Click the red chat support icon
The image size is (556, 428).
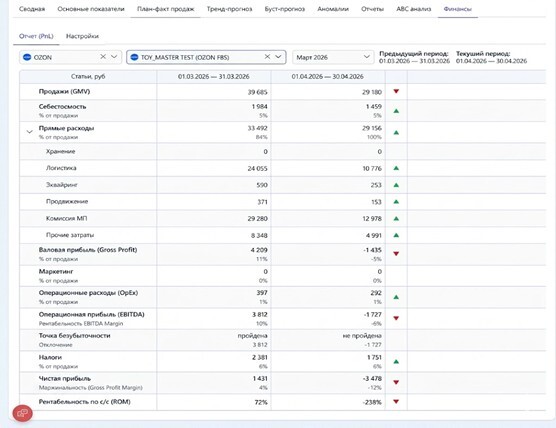pos(23,413)
